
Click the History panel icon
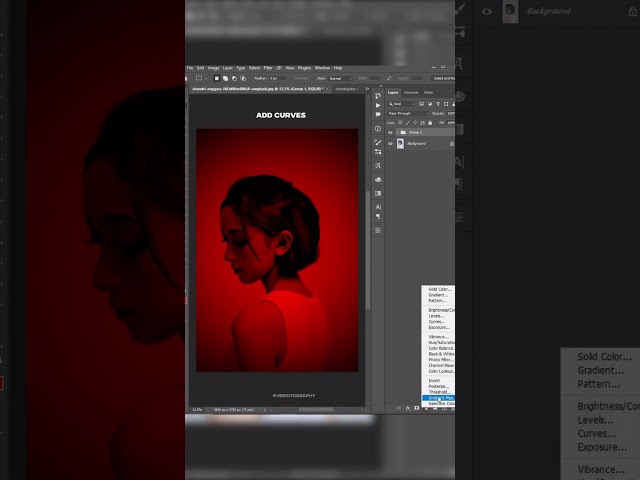378,96
